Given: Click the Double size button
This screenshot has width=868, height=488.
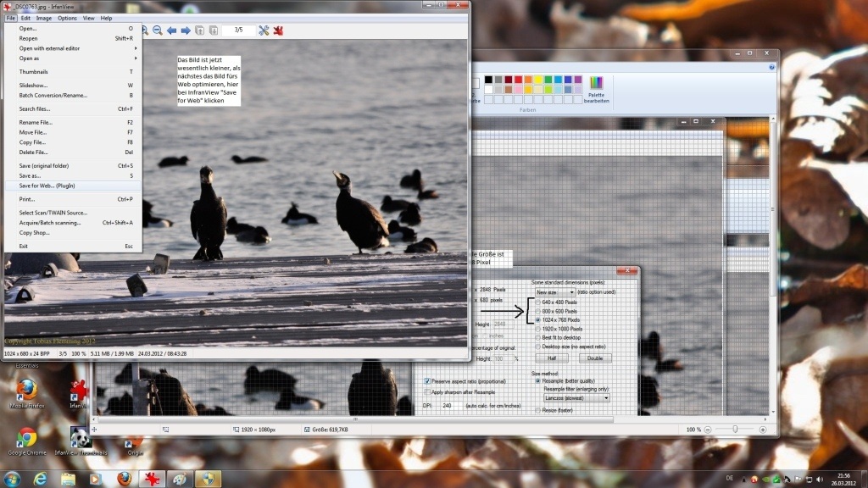Looking at the screenshot, I should click(x=595, y=358).
